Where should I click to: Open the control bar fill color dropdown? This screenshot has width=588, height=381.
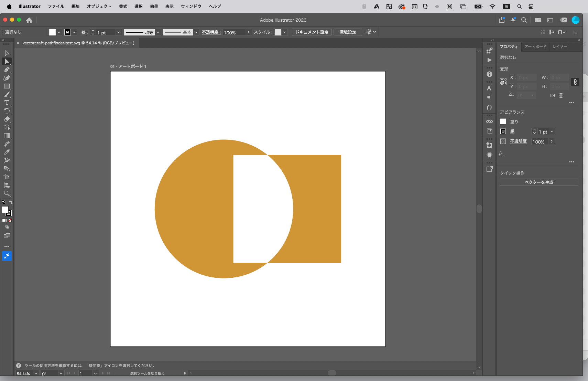tap(59, 32)
